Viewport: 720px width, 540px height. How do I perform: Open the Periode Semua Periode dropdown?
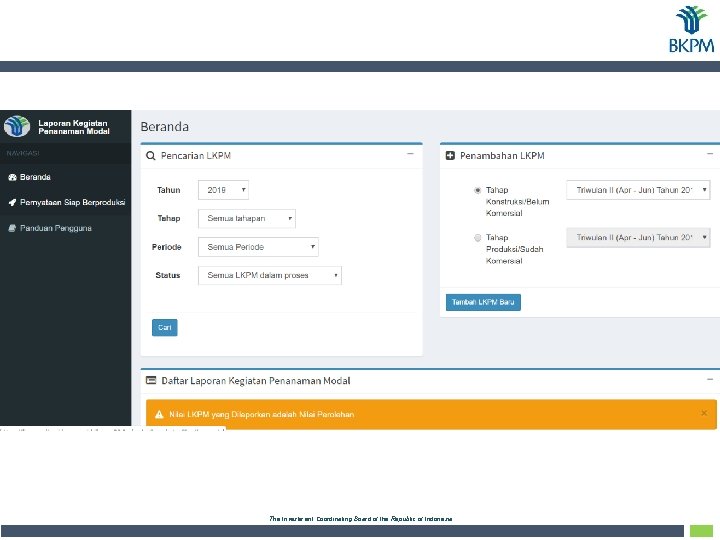[258, 247]
